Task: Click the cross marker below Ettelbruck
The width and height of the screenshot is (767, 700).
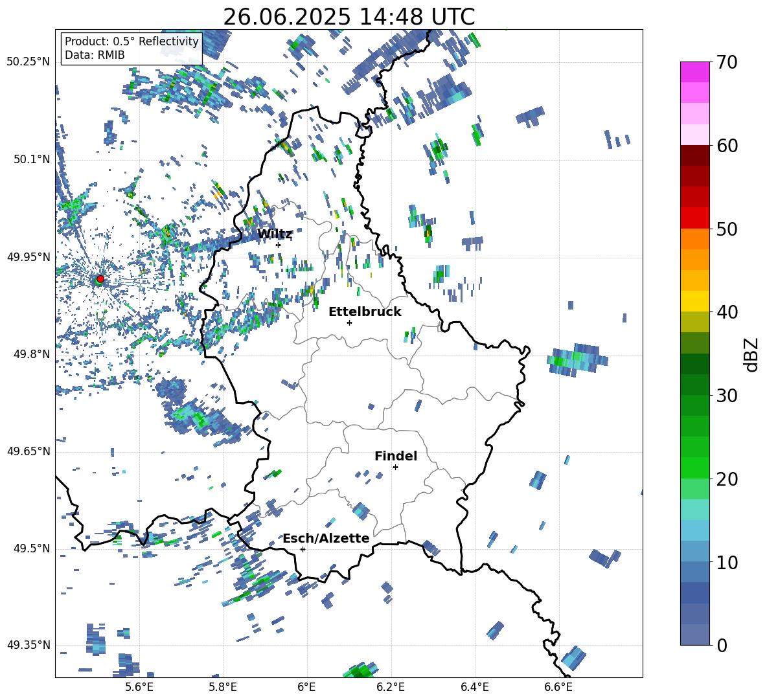Action: pos(349,322)
